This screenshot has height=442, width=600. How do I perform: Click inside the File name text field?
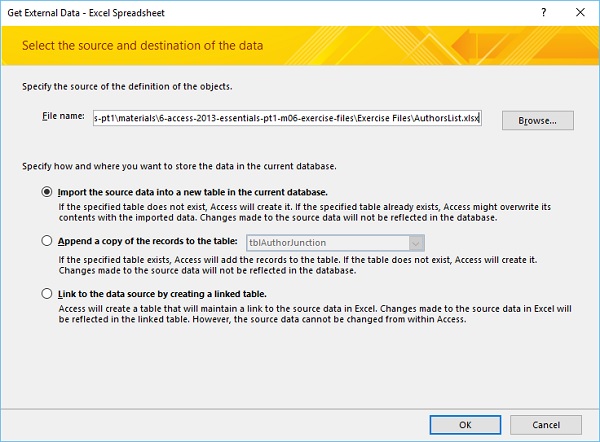(286, 119)
